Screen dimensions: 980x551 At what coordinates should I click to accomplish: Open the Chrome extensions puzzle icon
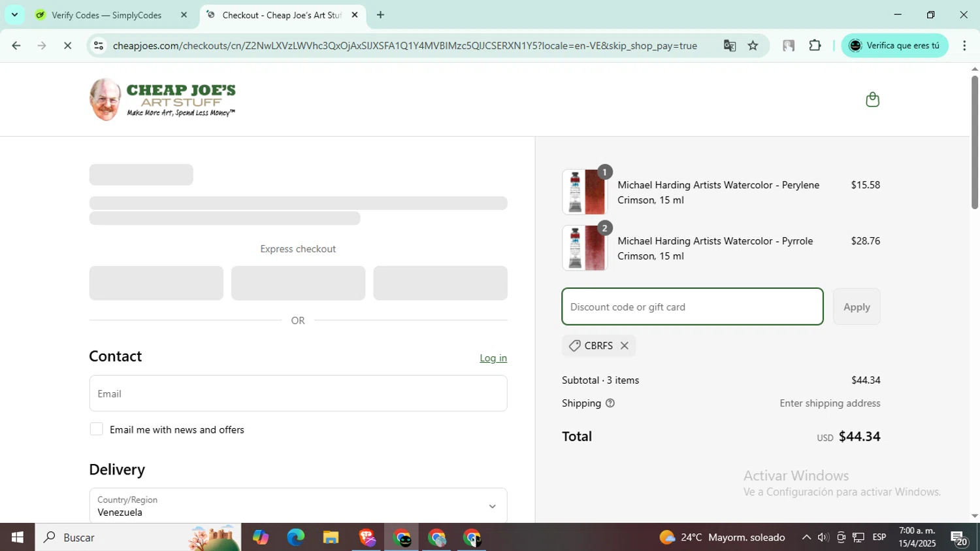coord(815,46)
